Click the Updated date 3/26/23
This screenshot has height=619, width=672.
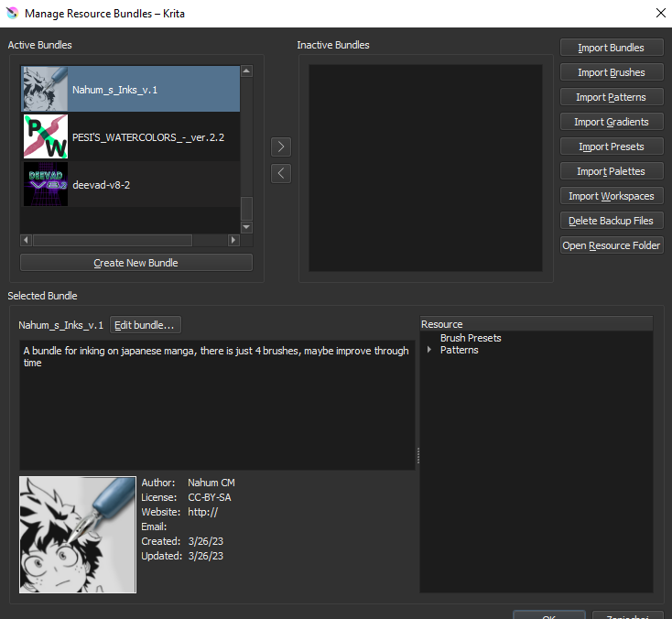pos(206,556)
